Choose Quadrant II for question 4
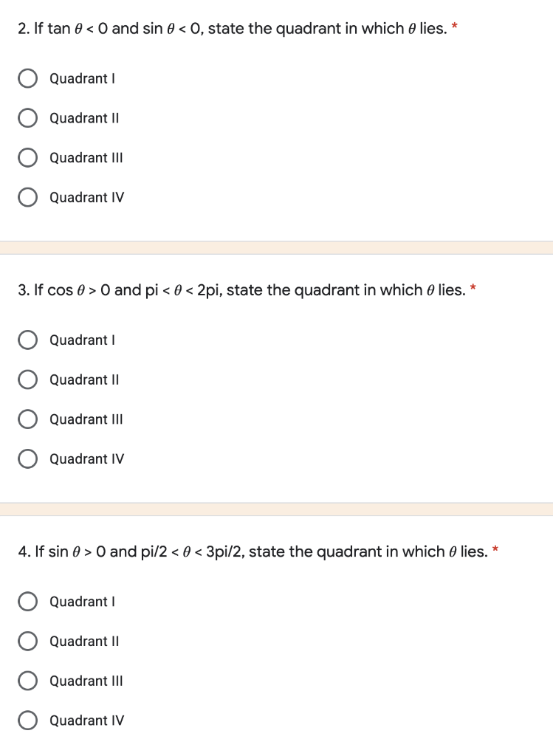This screenshot has height=756, width=553. (x=27, y=641)
